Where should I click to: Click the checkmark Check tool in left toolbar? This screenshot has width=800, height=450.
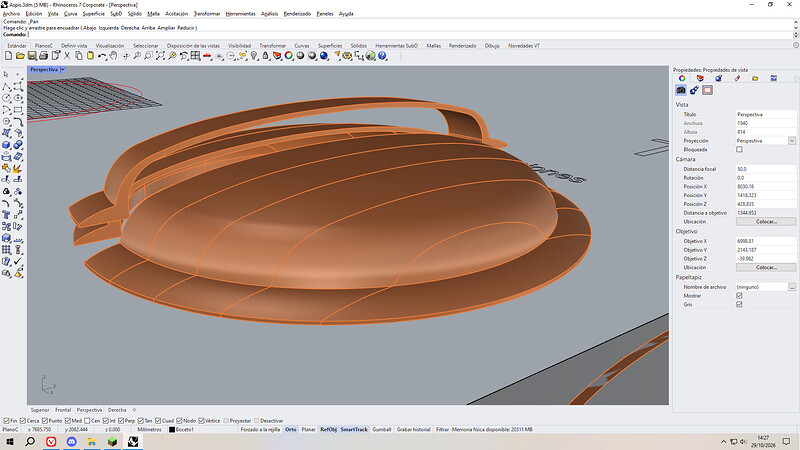pos(18,261)
